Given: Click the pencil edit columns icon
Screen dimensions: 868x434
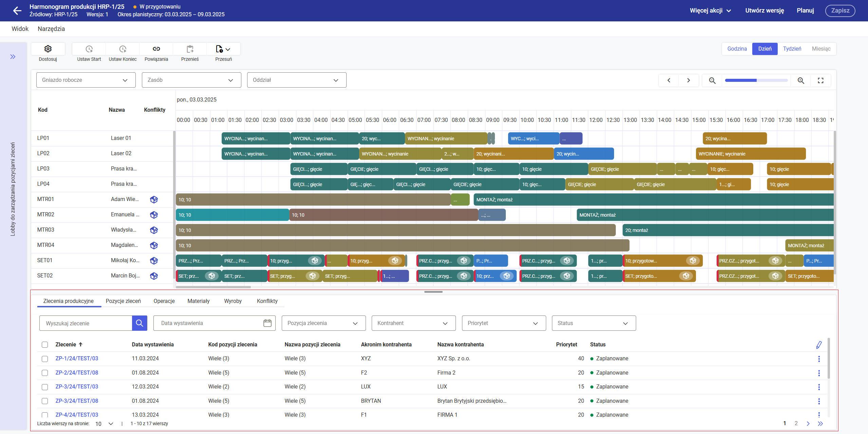Looking at the screenshot, I should (819, 345).
